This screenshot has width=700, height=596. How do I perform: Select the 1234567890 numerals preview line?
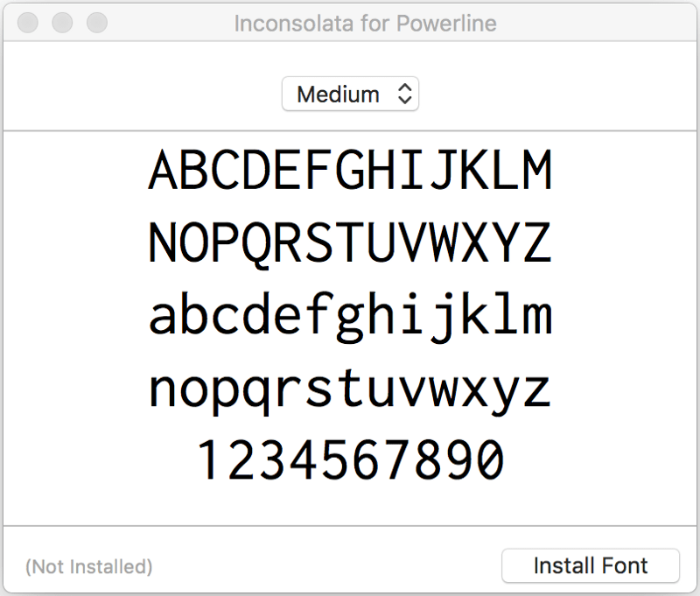(351, 459)
